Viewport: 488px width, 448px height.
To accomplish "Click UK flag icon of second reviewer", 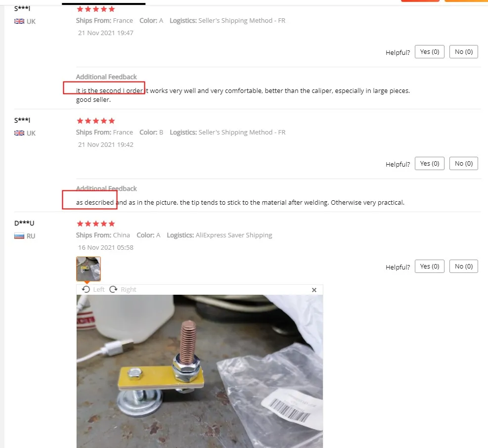I will click(19, 133).
